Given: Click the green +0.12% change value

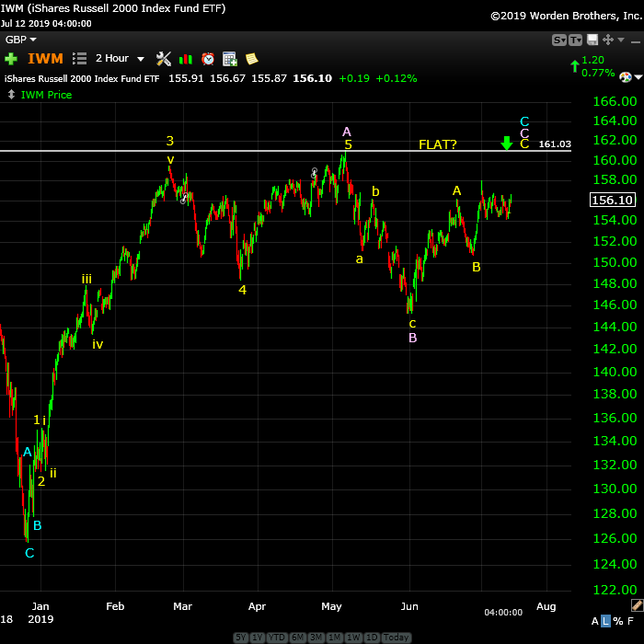Looking at the screenshot, I should pos(397,78).
